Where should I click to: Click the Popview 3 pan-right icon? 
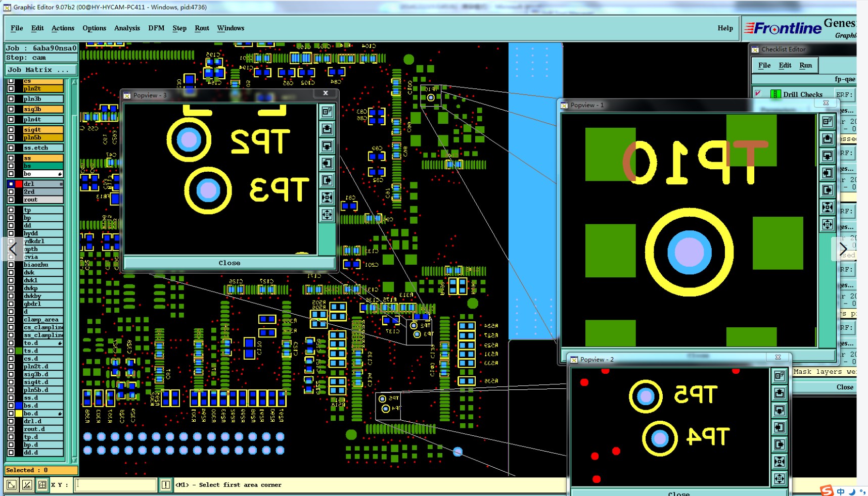point(327,180)
